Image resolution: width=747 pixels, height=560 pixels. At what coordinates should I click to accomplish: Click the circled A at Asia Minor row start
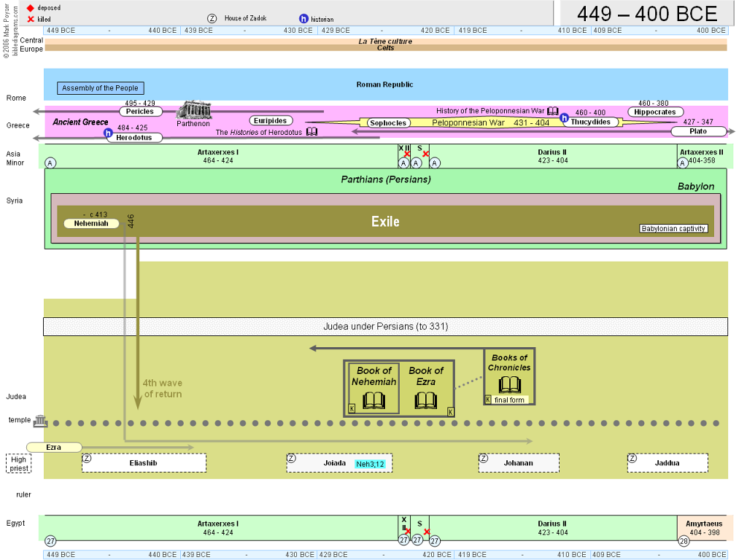pos(50,163)
